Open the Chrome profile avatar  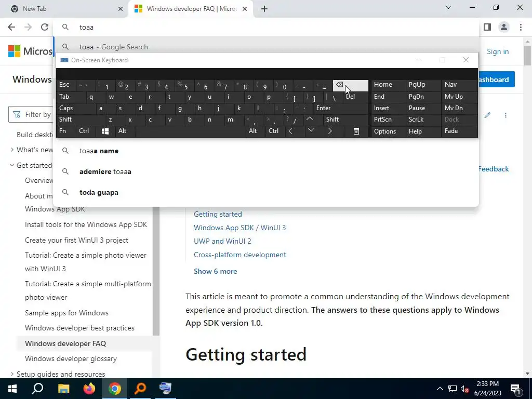[504, 27]
